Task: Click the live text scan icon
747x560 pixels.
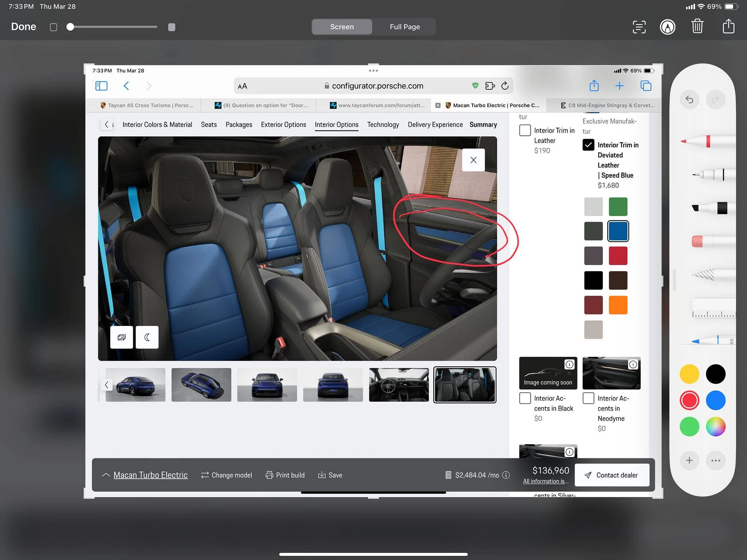Action: coord(639,27)
